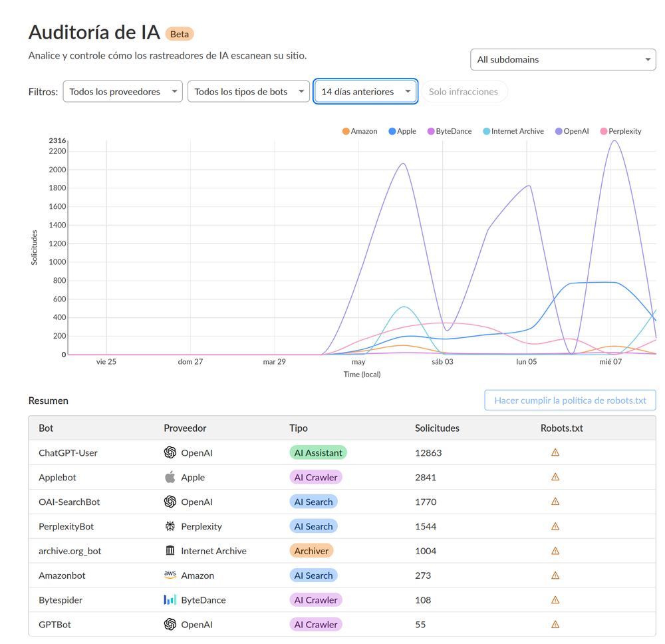Click the ChatGPT-User bot name
665x644 pixels.
(x=68, y=452)
